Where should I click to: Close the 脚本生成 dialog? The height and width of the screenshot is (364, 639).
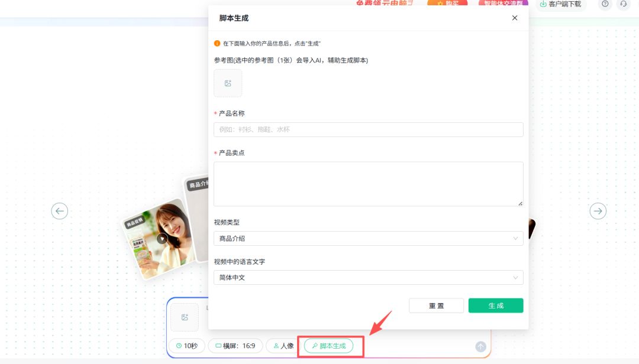click(514, 18)
